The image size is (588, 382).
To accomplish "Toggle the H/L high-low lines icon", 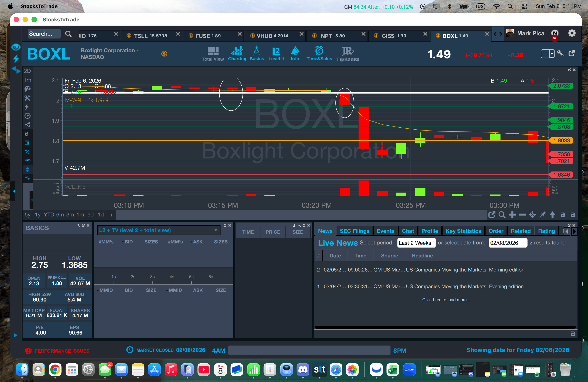I will 27,152.
